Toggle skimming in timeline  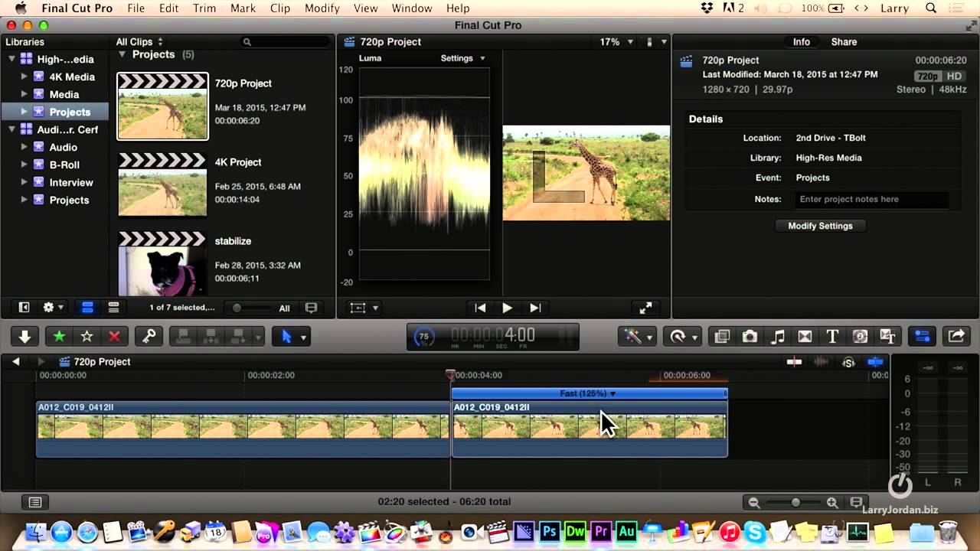click(x=795, y=362)
